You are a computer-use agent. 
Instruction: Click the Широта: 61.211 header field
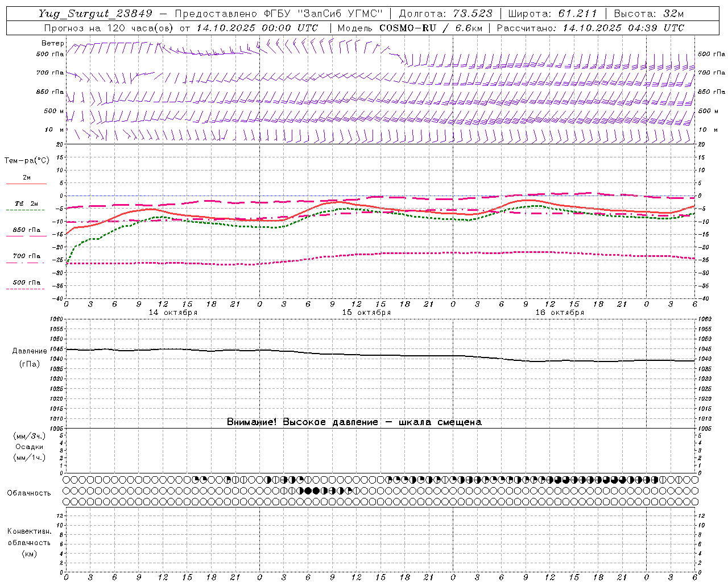(x=552, y=14)
